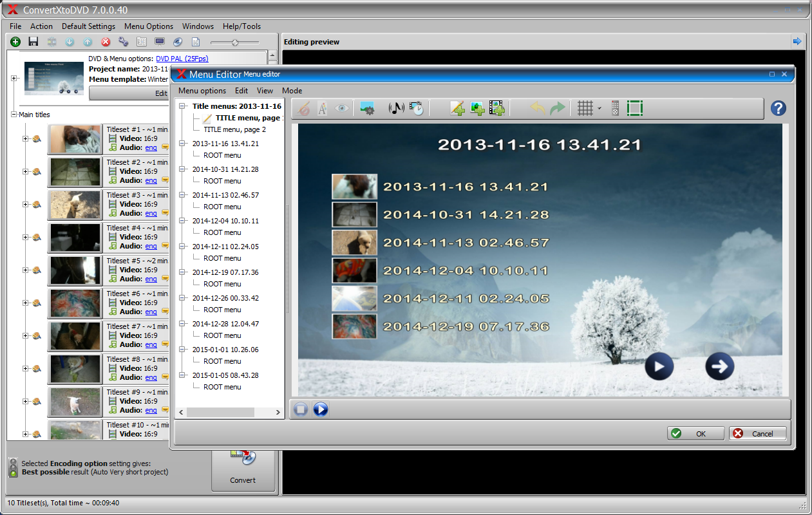The width and height of the screenshot is (812, 515).
Task: Toggle grid display in menu editor
Action: pyautogui.click(x=584, y=109)
